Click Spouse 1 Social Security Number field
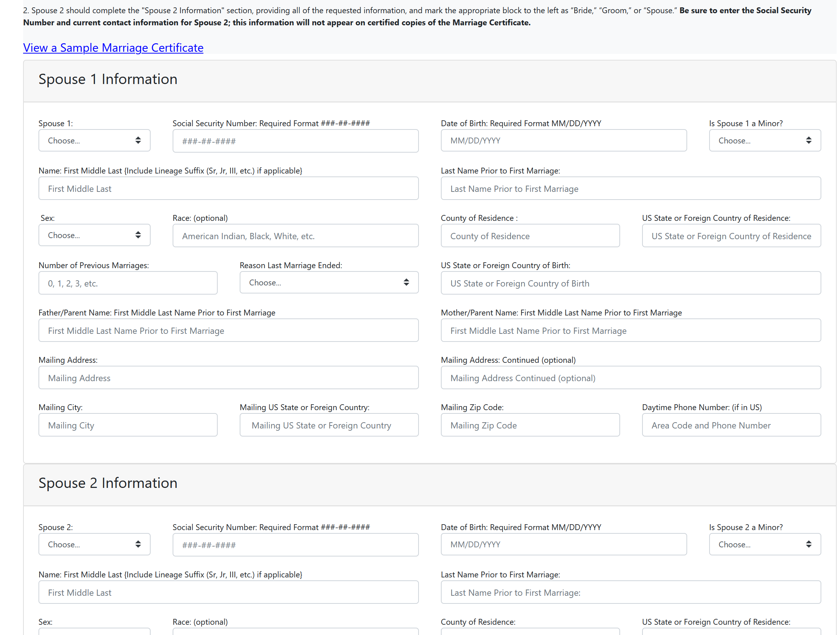The height and width of the screenshot is (635, 840). point(295,141)
